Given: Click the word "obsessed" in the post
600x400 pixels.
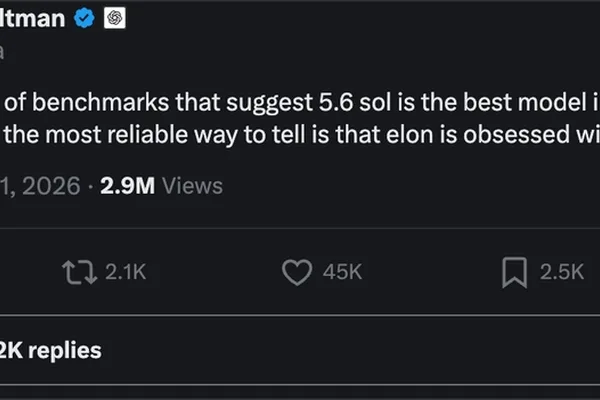Looking at the screenshot, I should 517,135.
